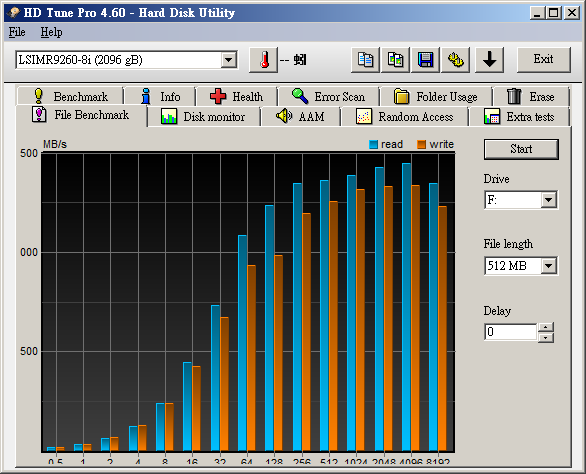Click the copy text to clipboard icon
This screenshot has height=474, width=586.
365,60
